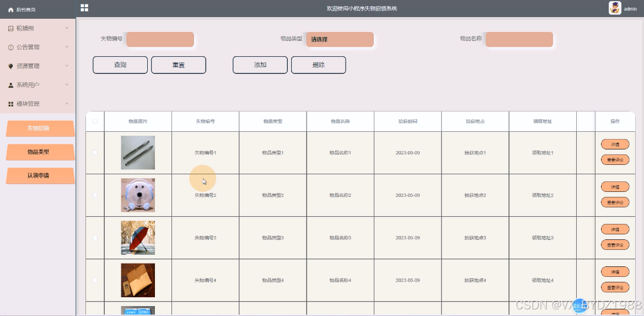Click 详情 for 失物编号1 row

(x=615, y=144)
